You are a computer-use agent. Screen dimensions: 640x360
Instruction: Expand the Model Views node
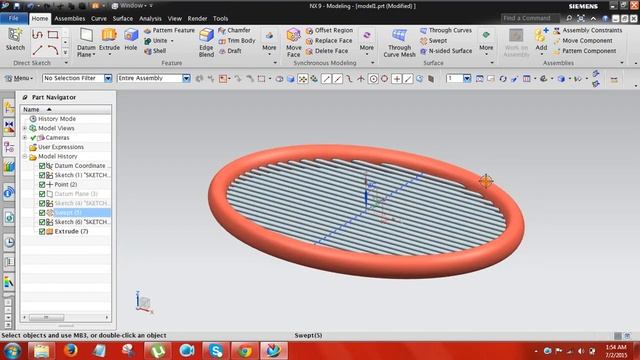(25, 128)
